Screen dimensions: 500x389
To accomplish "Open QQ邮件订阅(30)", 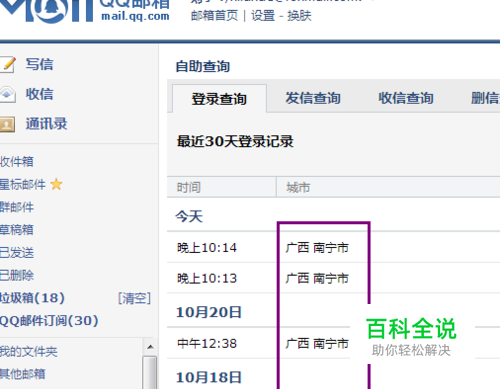I will [x=49, y=321].
